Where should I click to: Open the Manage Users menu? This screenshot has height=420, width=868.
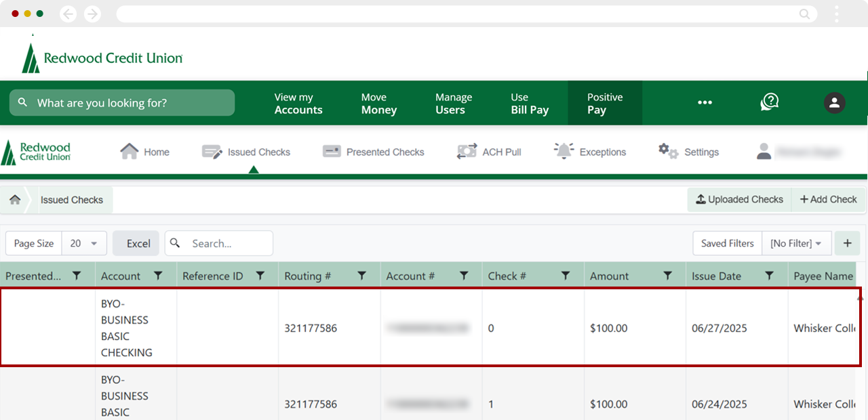[454, 104]
